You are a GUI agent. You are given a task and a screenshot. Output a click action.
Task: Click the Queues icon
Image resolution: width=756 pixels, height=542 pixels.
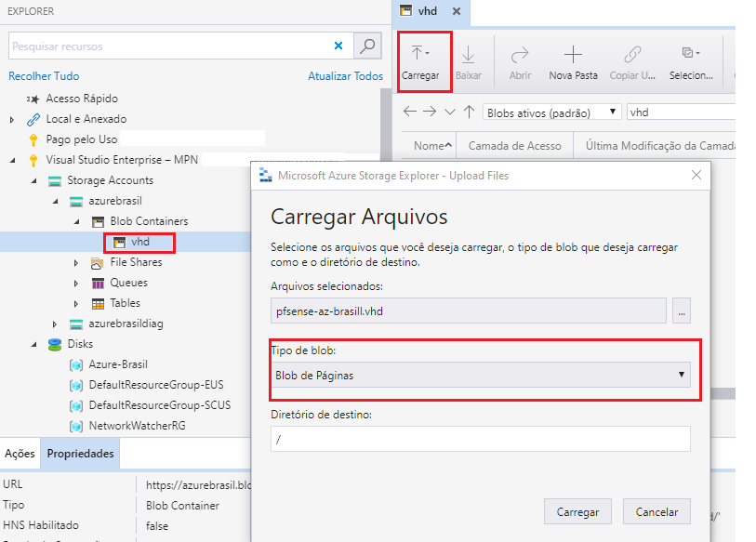click(x=98, y=283)
